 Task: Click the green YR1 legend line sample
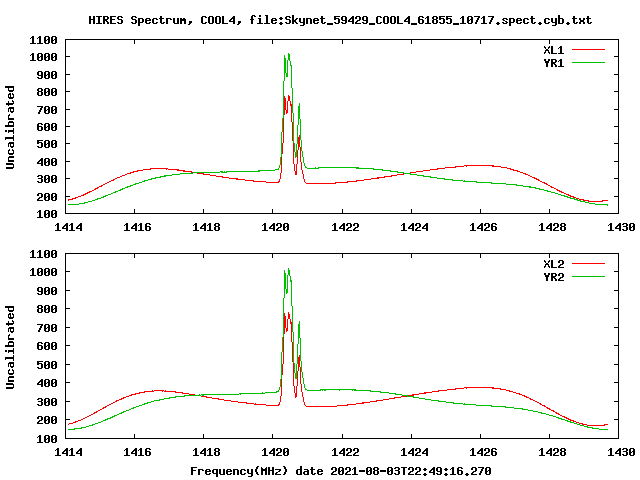588,63
